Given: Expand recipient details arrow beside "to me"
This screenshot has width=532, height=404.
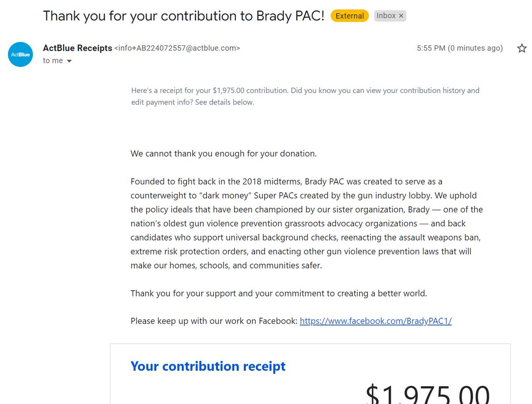Looking at the screenshot, I should (69, 61).
